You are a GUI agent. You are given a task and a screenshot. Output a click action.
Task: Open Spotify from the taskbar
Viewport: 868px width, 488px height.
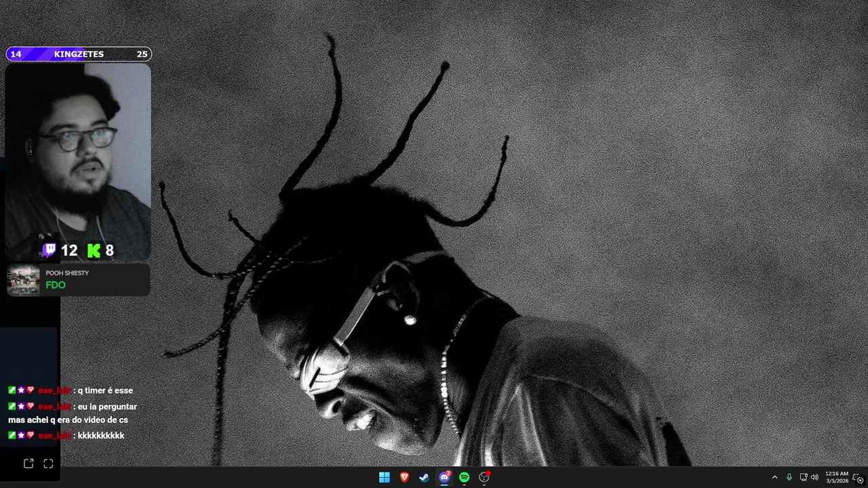pos(465,477)
